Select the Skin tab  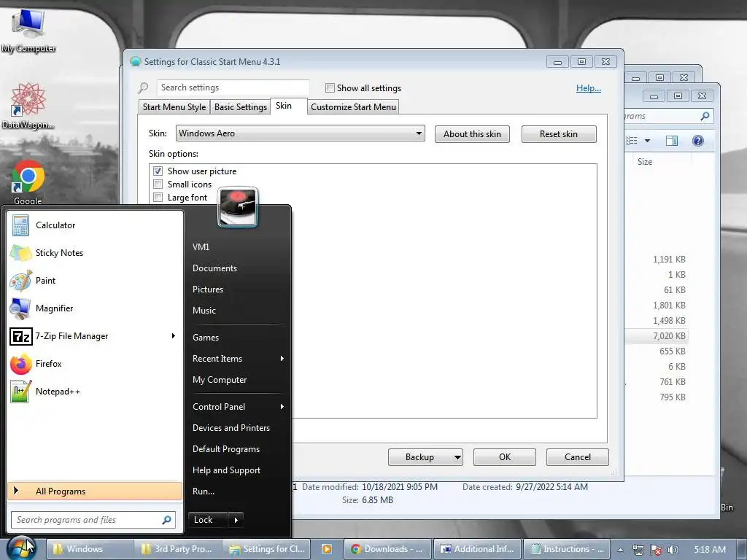pos(284,106)
